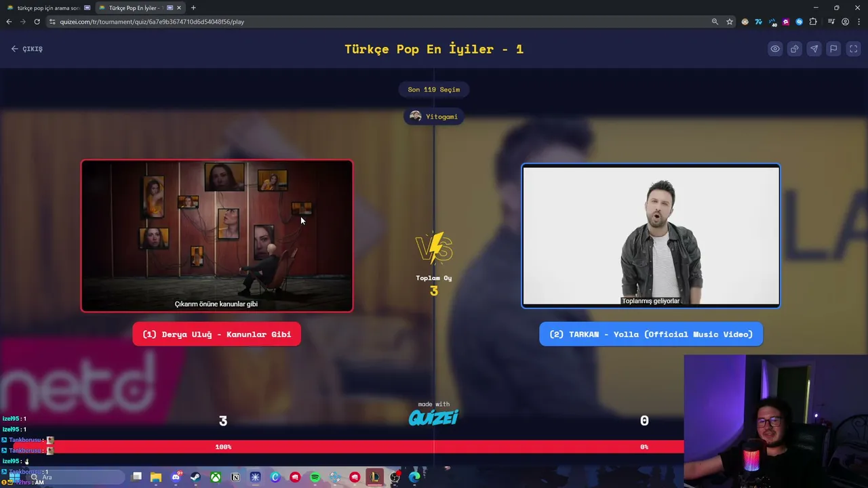This screenshot has width=868, height=488.
Task: Click the browser back arrow
Action: coord(9,22)
